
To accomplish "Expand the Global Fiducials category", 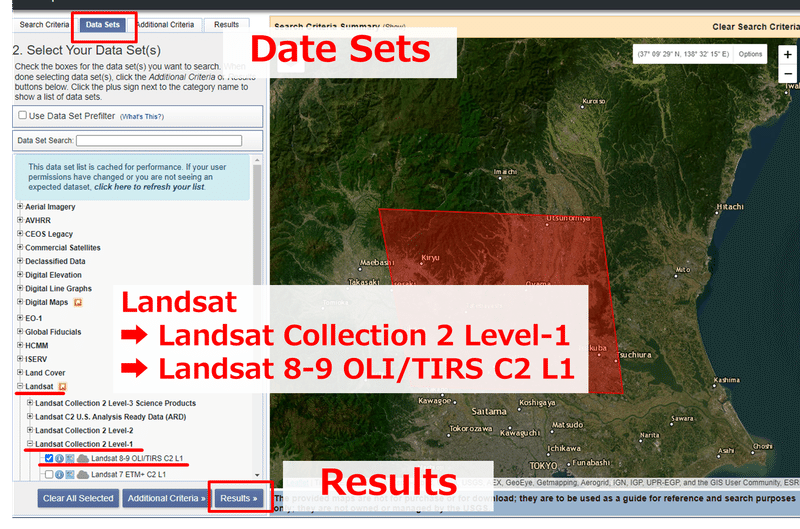I will tap(20, 331).
